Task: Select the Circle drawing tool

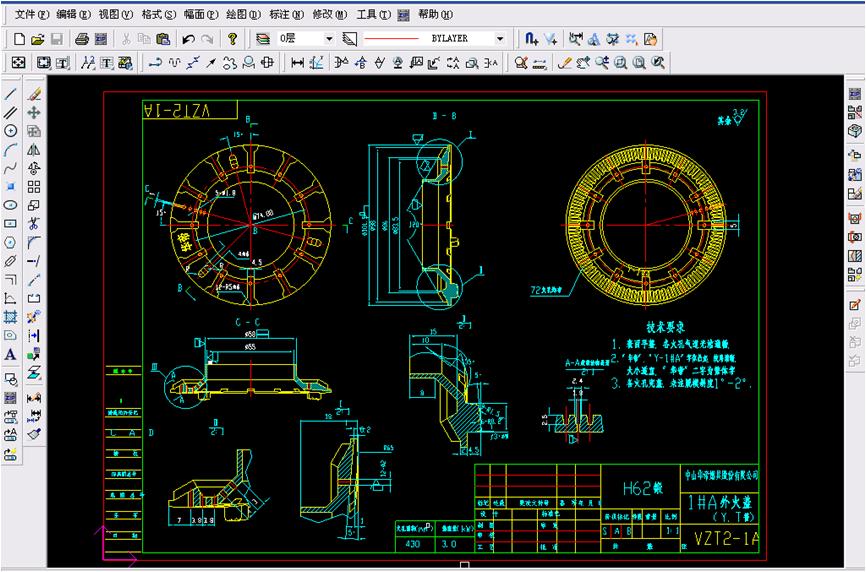Action: pos(11,130)
